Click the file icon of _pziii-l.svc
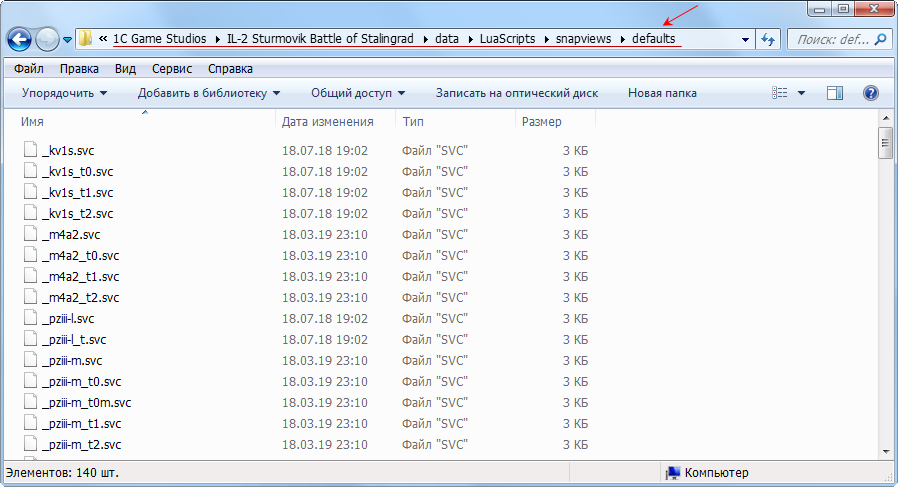The width and height of the screenshot is (898, 487). (31, 317)
